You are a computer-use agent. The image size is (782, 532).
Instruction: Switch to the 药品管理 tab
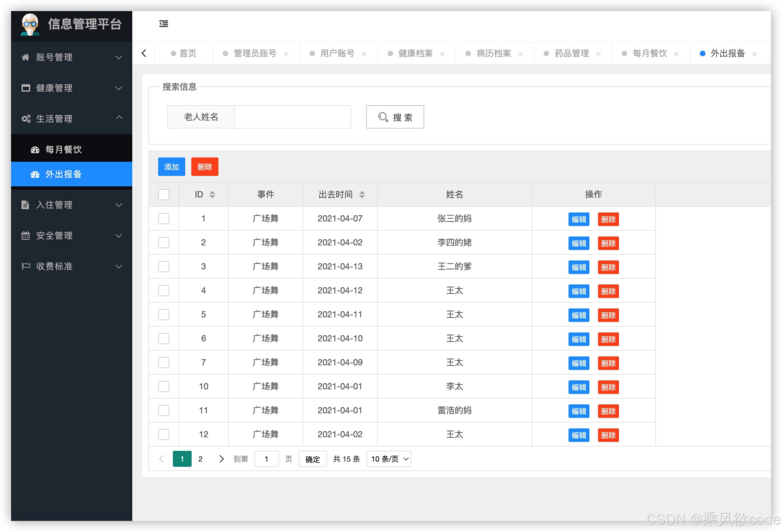tap(572, 53)
